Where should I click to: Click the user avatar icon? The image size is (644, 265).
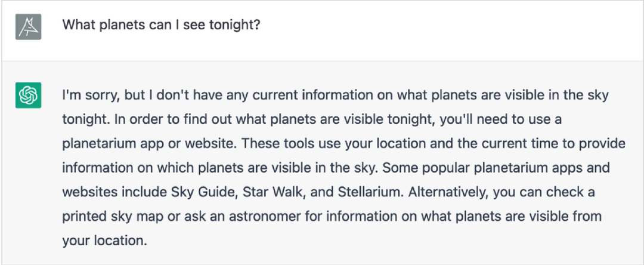[x=28, y=27]
